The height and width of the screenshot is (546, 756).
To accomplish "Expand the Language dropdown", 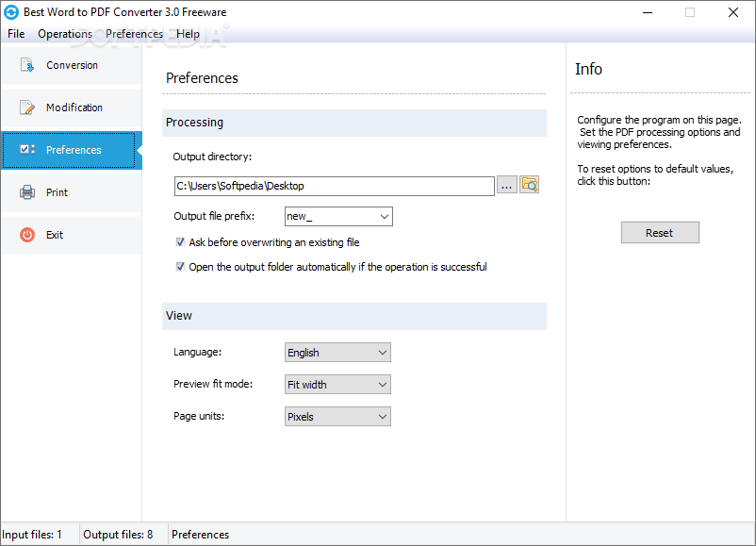I will point(337,353).
